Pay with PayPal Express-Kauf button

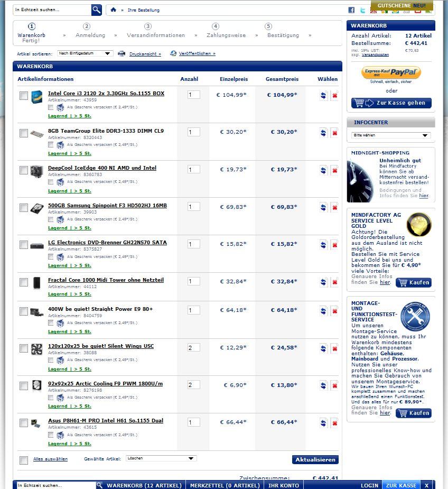tap(391, 72)
